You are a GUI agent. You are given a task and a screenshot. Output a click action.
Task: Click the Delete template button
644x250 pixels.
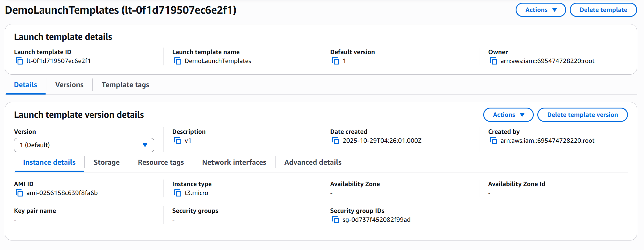(x=603, y=10)
